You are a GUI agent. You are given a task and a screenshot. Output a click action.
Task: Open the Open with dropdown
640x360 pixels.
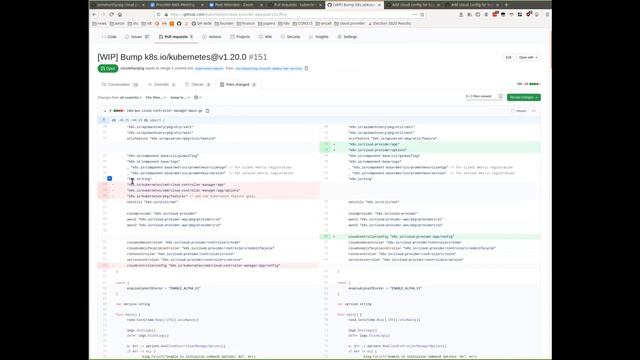pyautogui.click(x=528, y=58)
